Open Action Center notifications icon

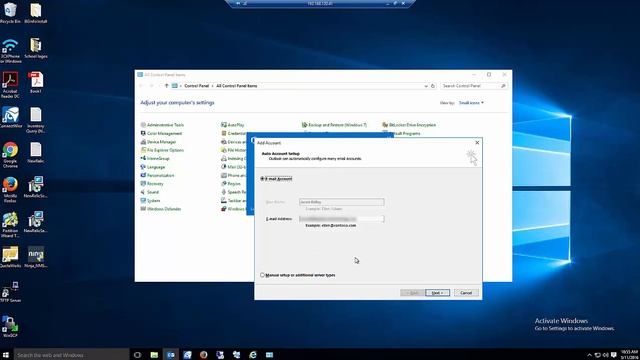tap(613, 355)
